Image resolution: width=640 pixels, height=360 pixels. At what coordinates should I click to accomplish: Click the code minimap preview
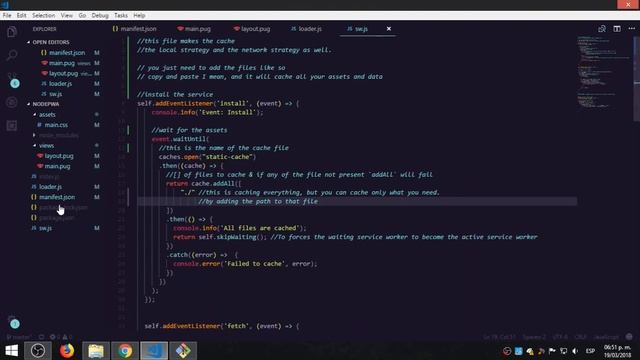pyautogui.click(x=604, y=72)
